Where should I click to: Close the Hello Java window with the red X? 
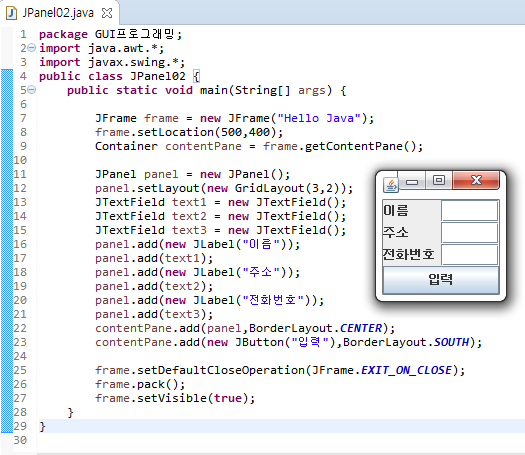476,181
